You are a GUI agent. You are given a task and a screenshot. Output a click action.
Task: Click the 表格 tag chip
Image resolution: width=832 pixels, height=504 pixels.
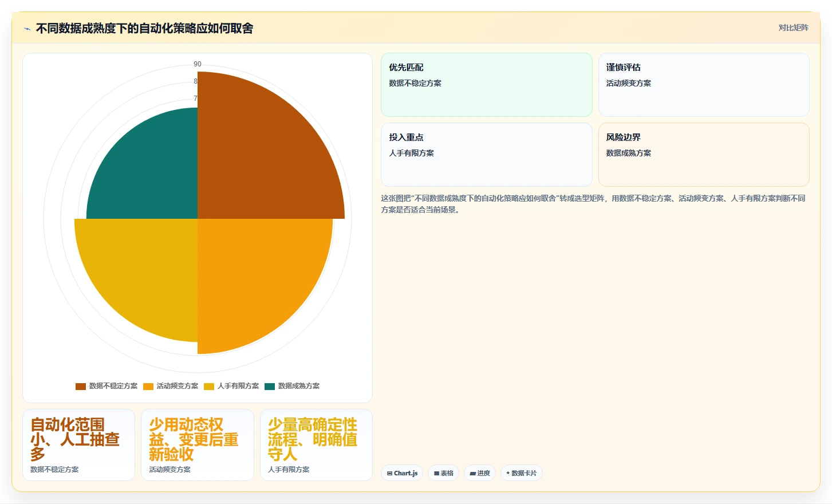click(444, 473)
